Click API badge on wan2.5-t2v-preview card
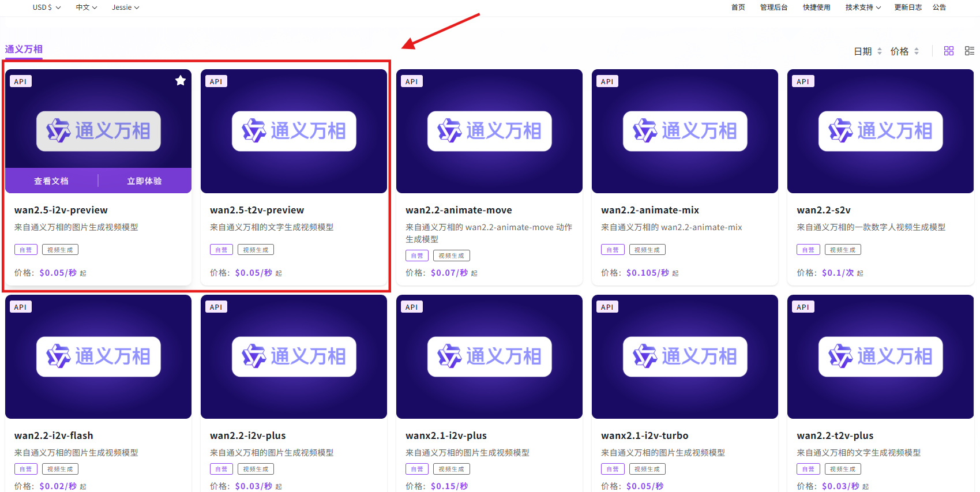 (216, 81)
